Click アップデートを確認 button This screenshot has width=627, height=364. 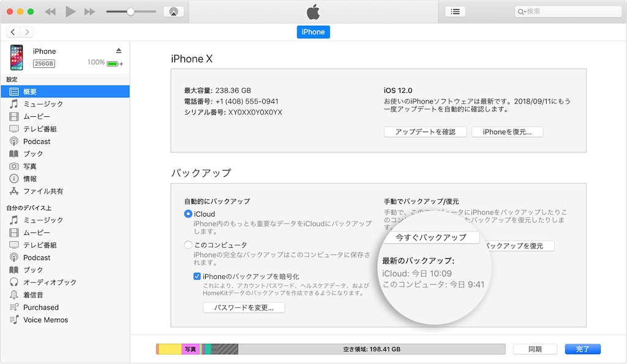point(425,132)
